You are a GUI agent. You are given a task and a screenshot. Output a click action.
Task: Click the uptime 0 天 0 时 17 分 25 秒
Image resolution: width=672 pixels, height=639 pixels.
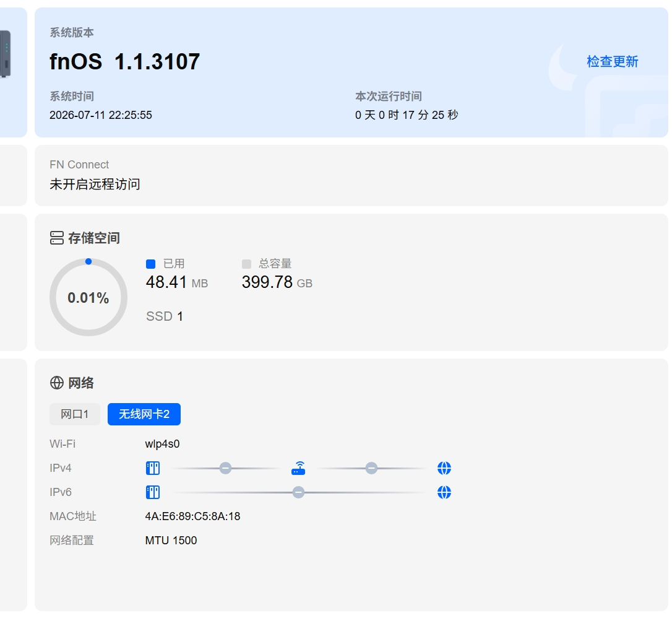click(x=407, y=115)
